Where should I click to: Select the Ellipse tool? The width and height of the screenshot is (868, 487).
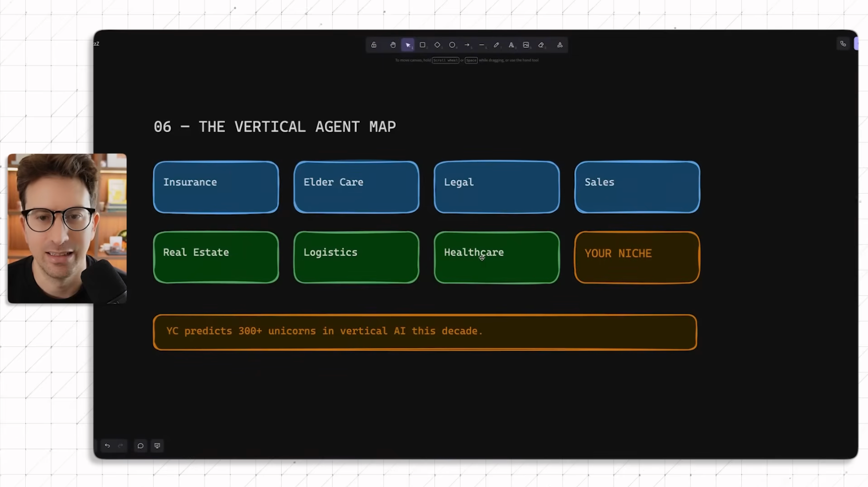click(x=452, y=45)
